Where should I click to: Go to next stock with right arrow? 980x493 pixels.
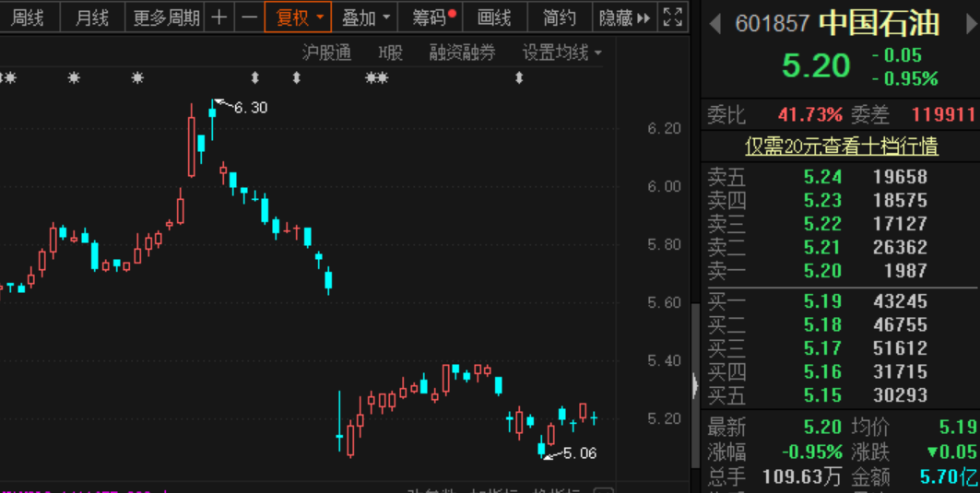[x=971, y=25]
